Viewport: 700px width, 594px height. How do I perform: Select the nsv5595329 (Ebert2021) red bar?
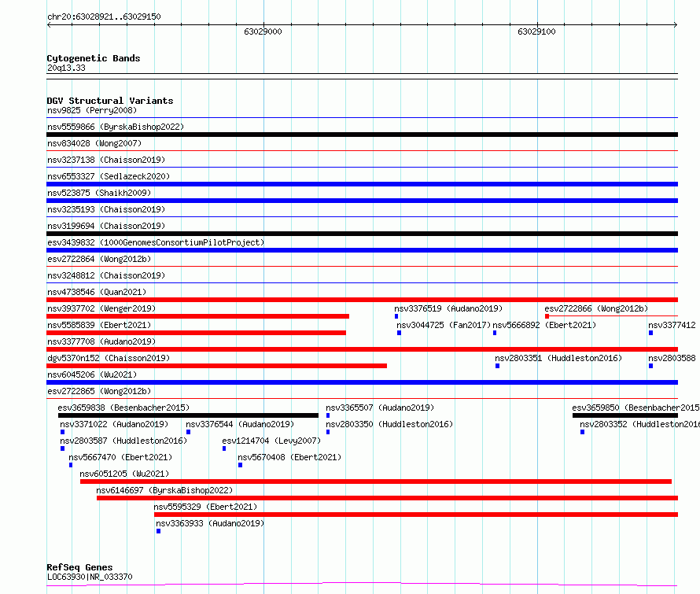pyautogui.click(x=416, y=515)
